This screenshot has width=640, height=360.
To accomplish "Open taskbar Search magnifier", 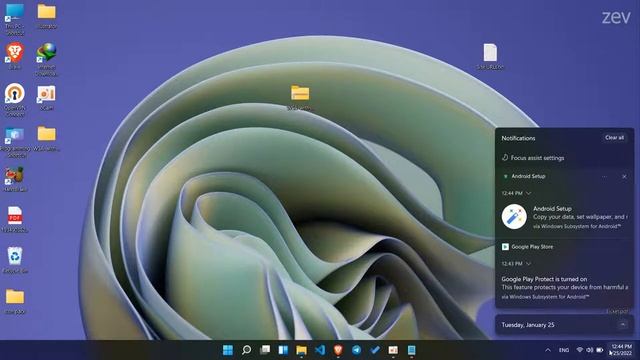I will [247, 350].
